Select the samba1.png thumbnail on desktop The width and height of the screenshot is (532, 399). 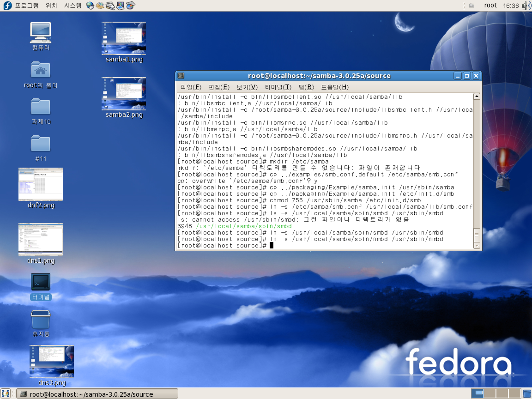[124, 38]
